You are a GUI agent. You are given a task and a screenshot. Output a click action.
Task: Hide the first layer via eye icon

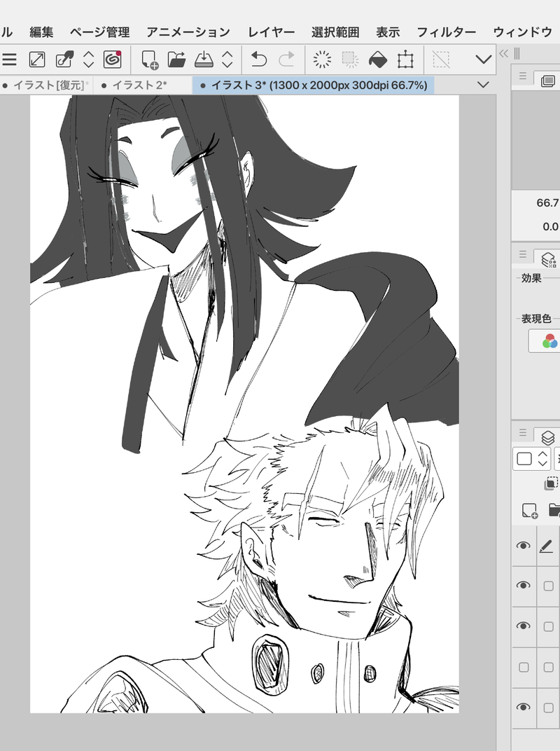523,546
